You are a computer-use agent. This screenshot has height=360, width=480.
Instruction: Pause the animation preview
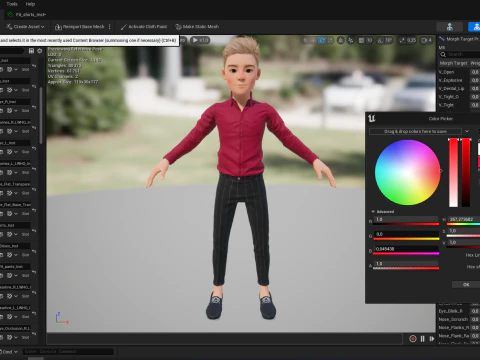pos(422,339)
